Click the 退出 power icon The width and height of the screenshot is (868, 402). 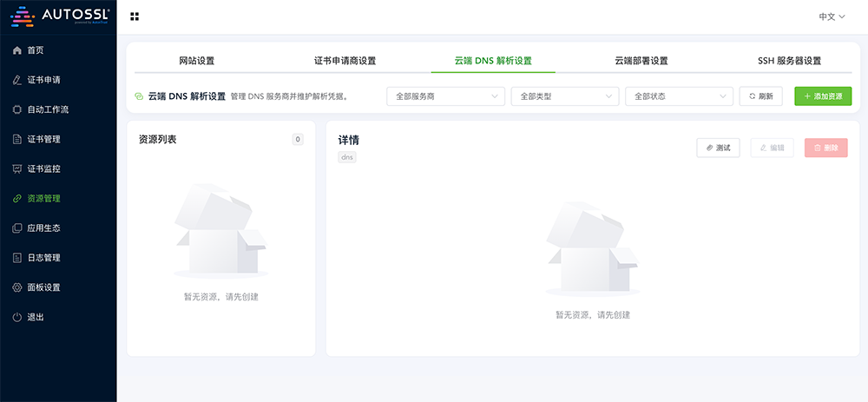click(x=17, y=317)
